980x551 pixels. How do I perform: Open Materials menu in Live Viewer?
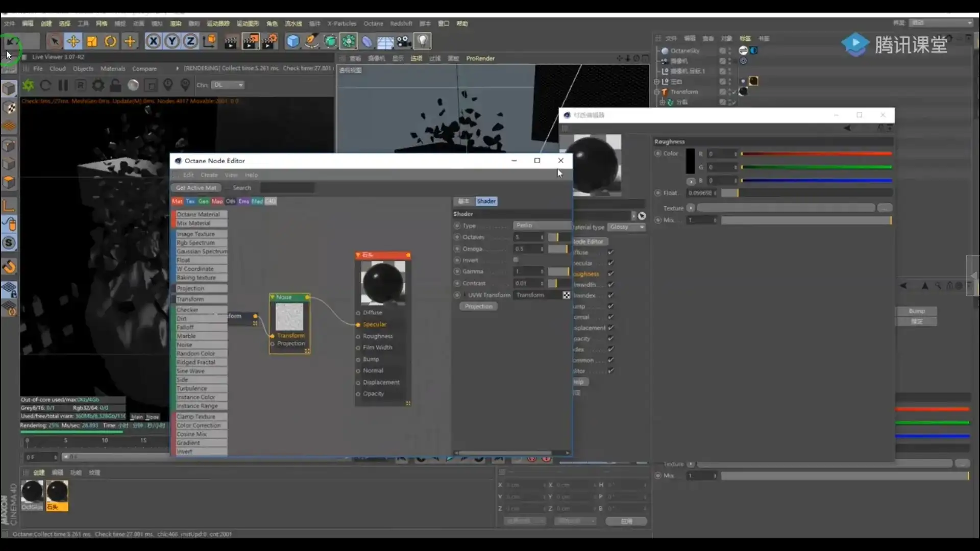[x=112, y=68]
